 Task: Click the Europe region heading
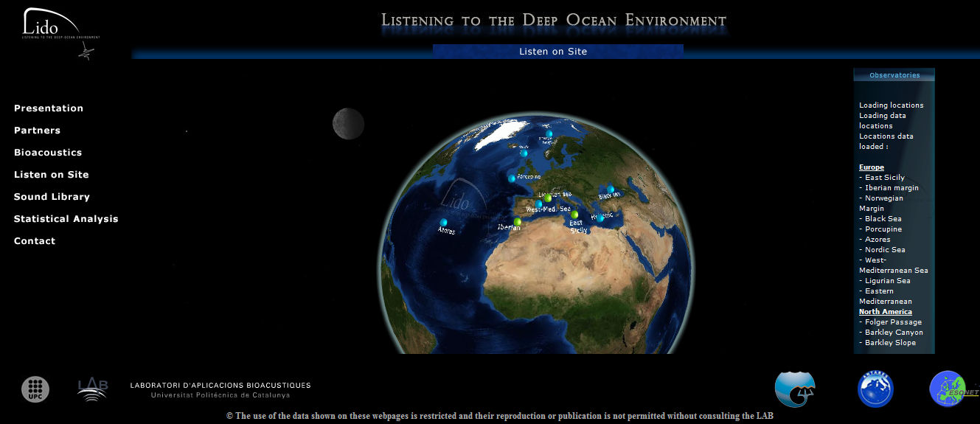click(x=872, y=167)
